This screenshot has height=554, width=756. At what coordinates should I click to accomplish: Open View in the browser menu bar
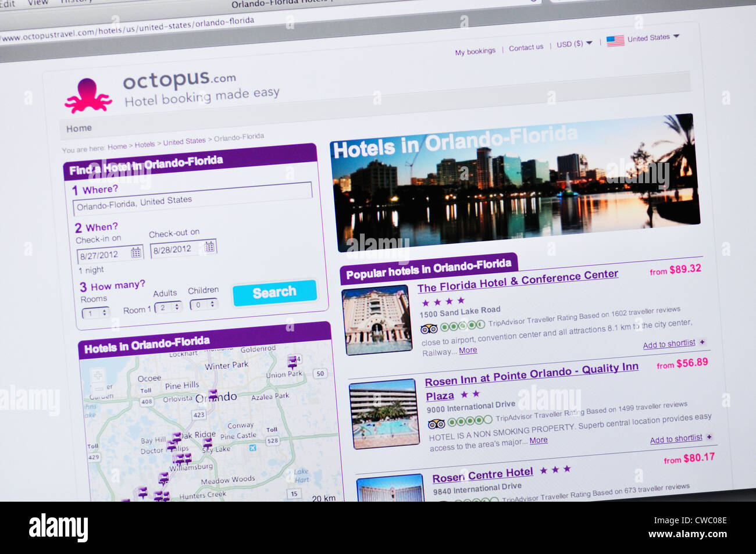coord(38,3)
